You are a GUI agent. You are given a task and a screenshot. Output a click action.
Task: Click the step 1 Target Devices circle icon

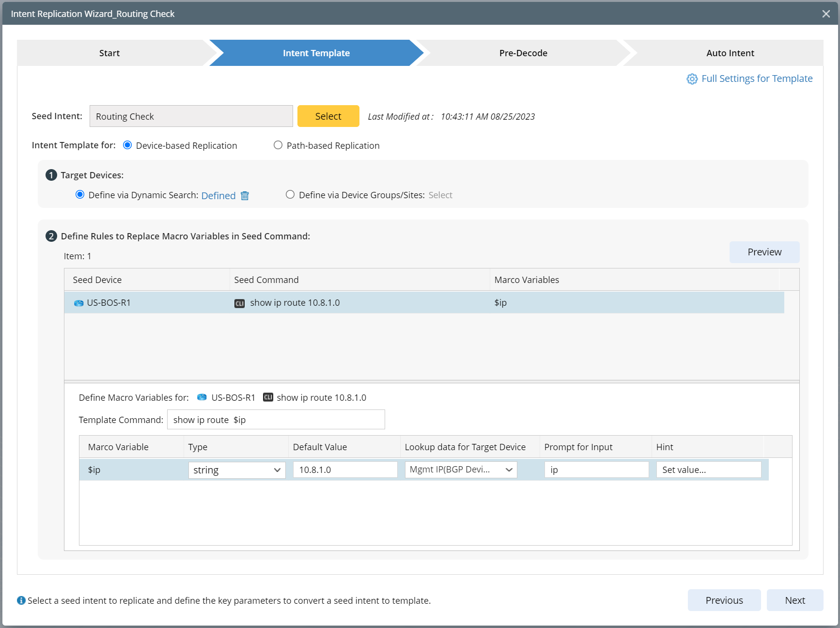pos(51,175)
